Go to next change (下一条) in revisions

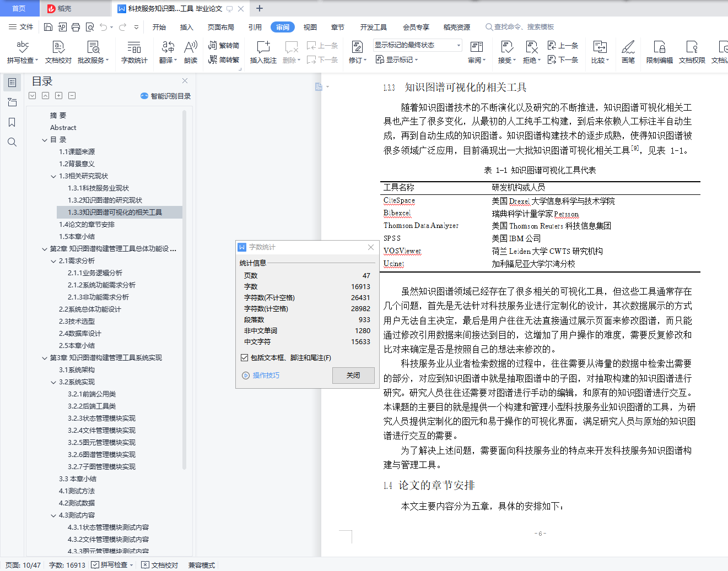(563, 59)
